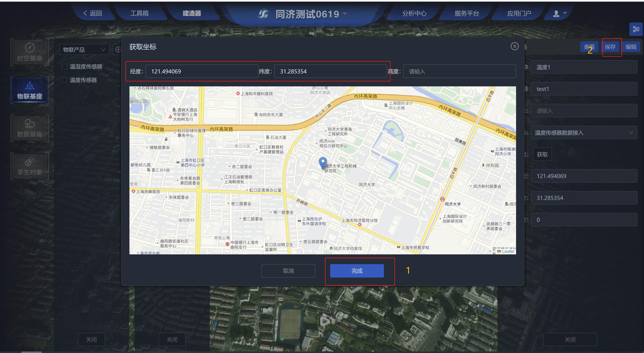This screenshot has width=644, height=353.
Task: Click the 关闭 button left of the aerial photo
Action: (x=172, y=339)
